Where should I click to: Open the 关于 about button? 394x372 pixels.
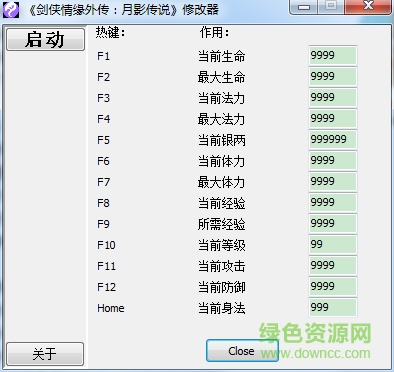[45, 354]
